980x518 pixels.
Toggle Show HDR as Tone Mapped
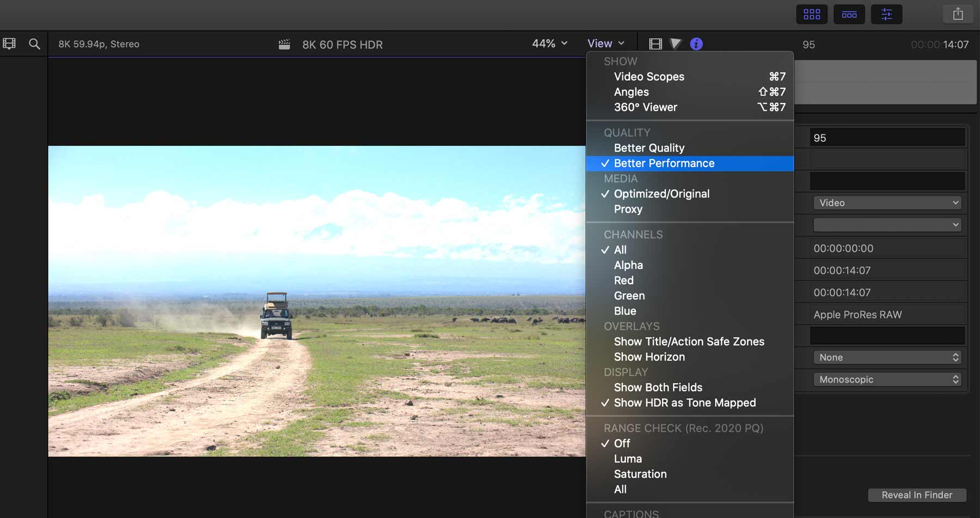[690, 403]
